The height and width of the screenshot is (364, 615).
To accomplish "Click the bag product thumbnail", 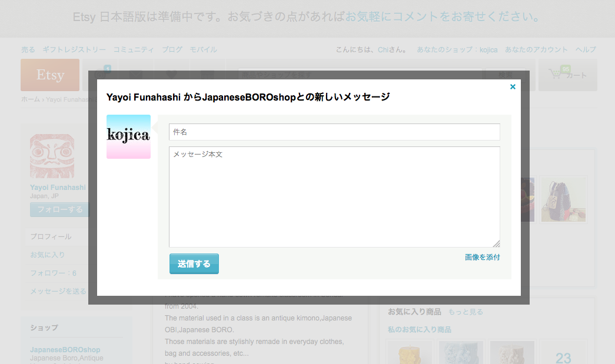I will [563, 199].
